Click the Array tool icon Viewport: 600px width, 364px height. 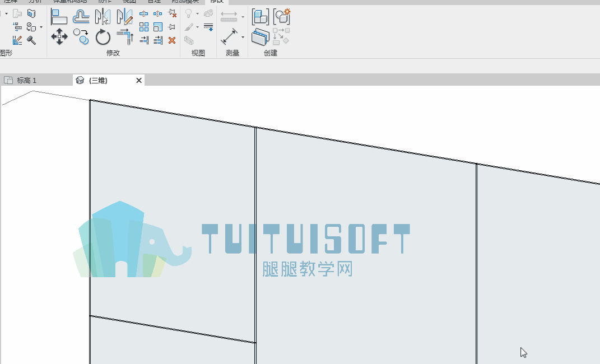144,27
